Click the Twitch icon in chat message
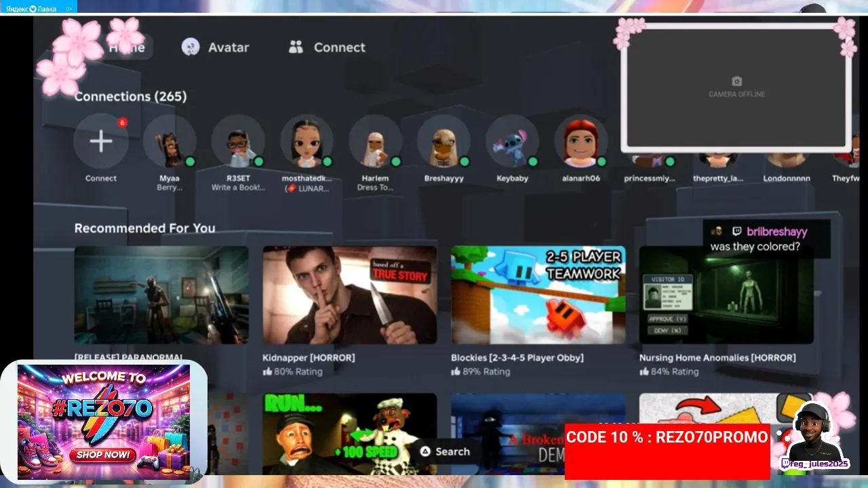The width and height of the screenshot is (868, 488). tap(736, 232)
